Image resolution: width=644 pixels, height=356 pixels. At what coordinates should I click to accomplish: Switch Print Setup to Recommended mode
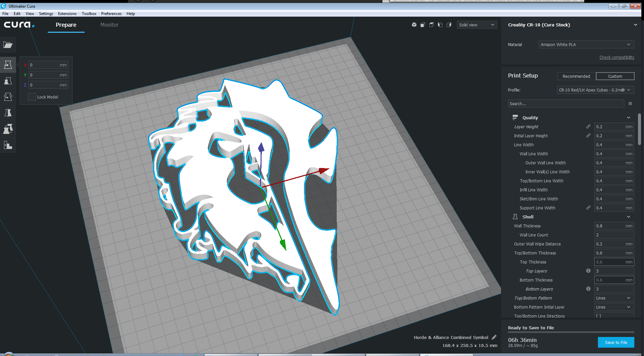coord(576,76)
